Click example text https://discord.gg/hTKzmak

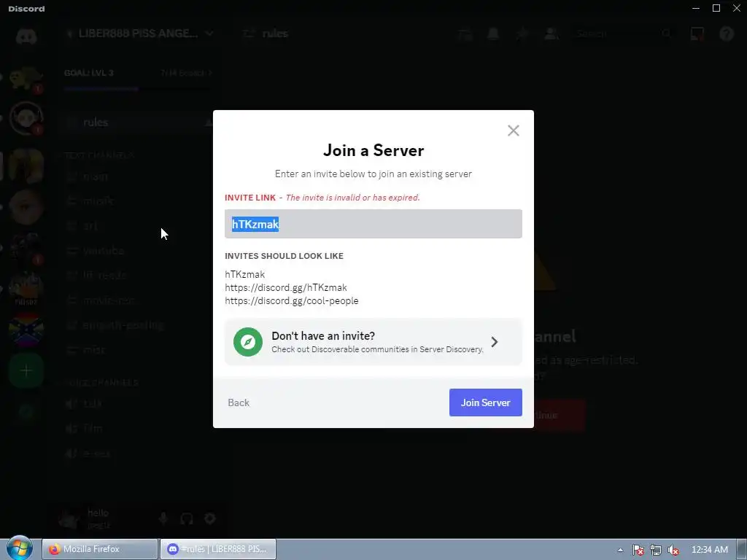point(286,287)
